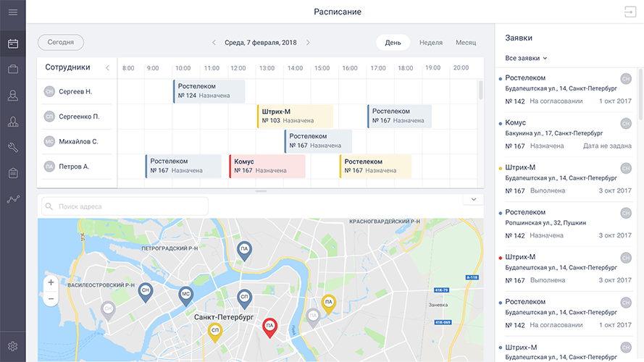Open the briefcase section in the sidebar
This screenshot has width=644, height=362.
pos(13,70)
